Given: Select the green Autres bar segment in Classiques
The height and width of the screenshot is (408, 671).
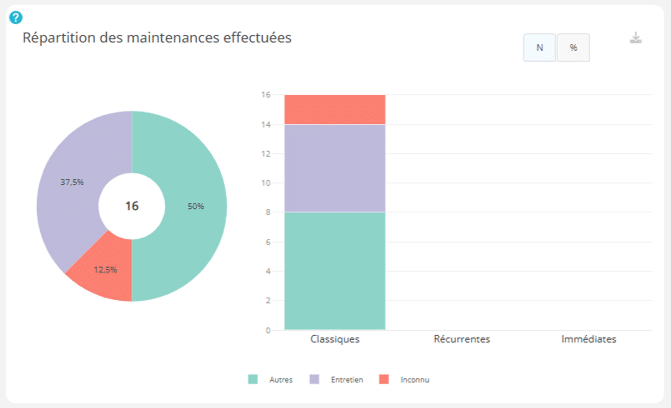Looking at the screenshot, I should 335,271.
